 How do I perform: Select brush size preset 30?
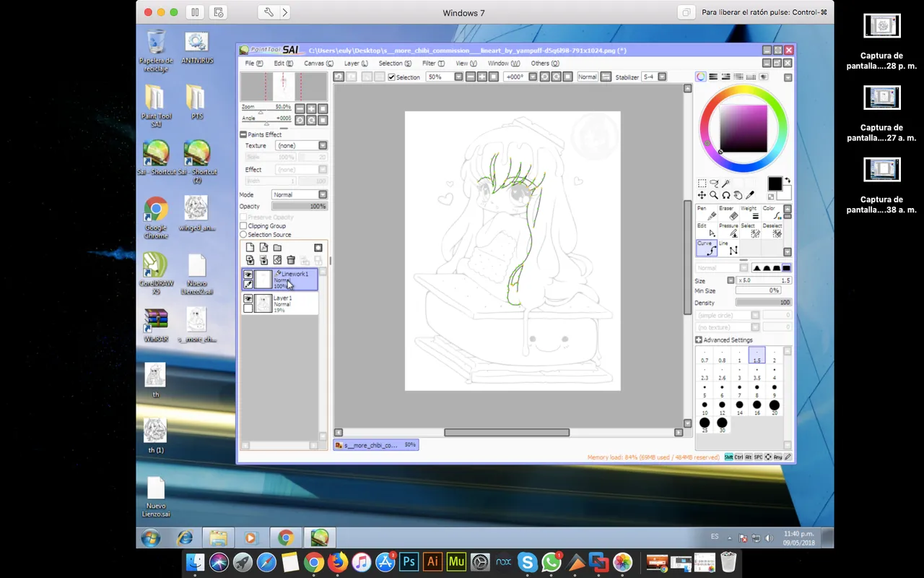722,425
